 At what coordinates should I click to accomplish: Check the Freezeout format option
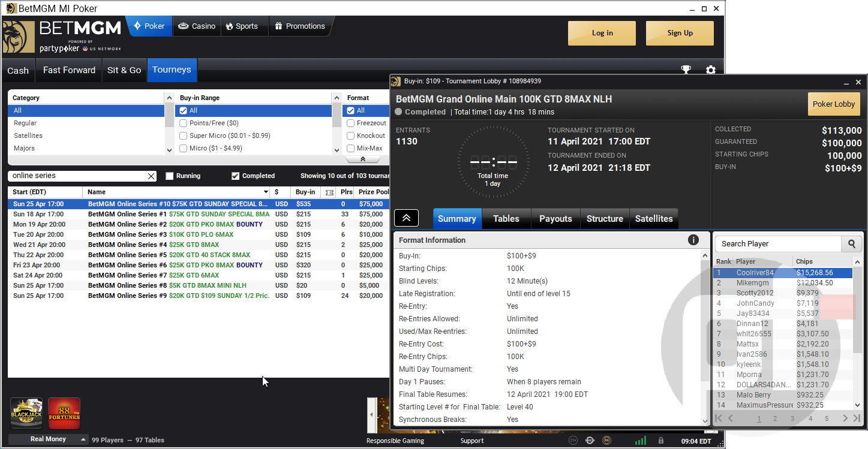click(x=351, y=123)
